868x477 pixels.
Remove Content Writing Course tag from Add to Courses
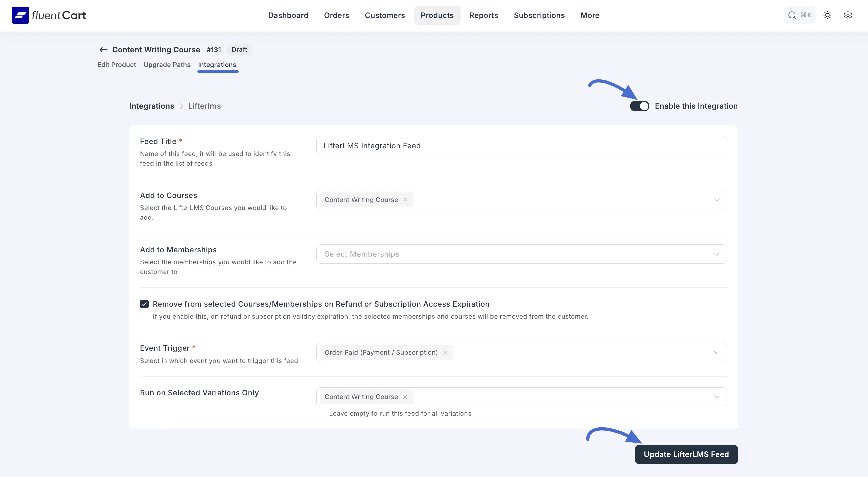405,200
